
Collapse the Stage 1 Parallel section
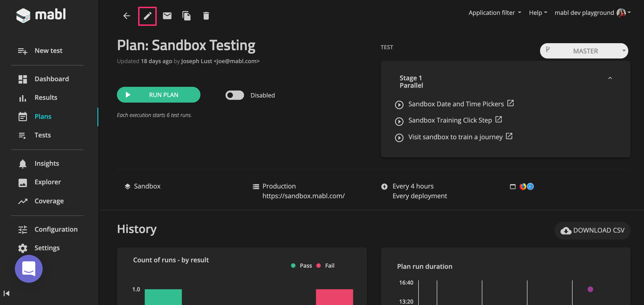[610, 78]
